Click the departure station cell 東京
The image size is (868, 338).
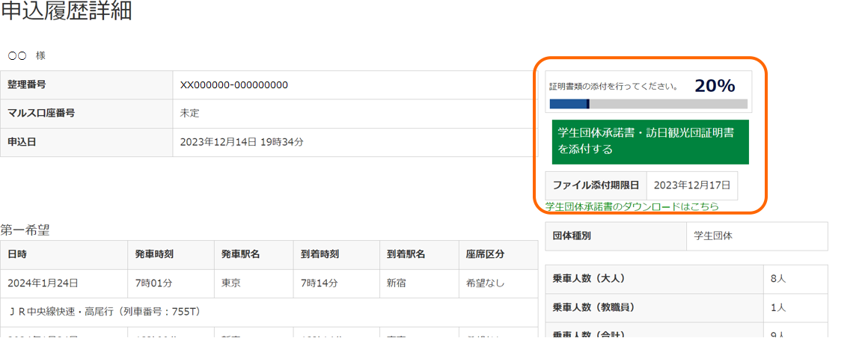tap(231, 283)
